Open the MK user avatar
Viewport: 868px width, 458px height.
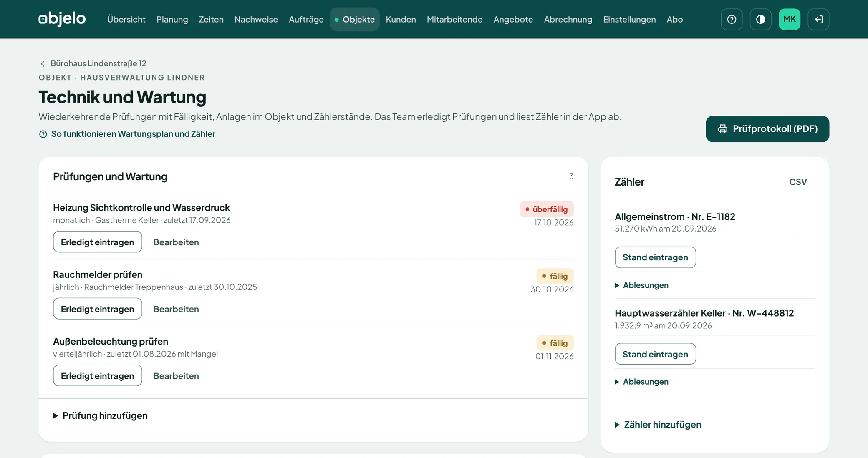790,19
